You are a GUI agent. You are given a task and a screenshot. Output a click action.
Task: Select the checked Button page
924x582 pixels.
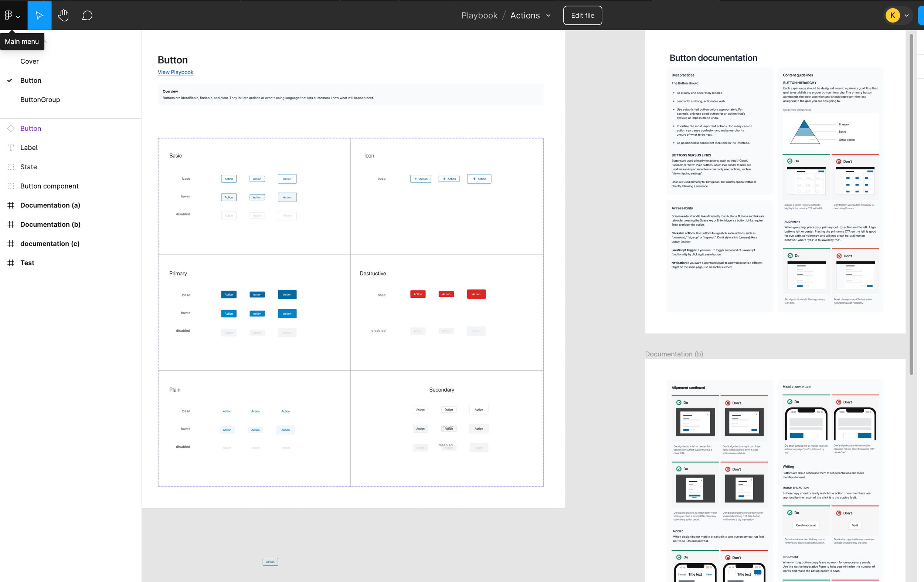tap(31, 80)
